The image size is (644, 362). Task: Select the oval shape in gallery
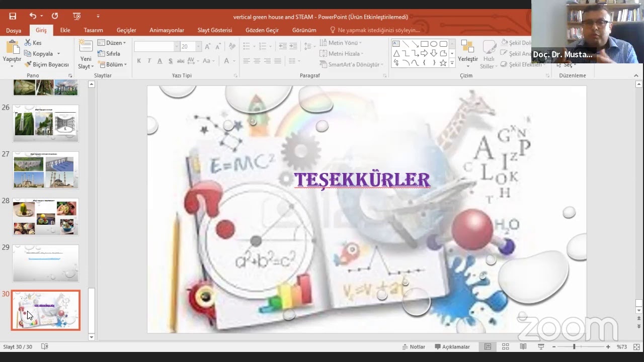click(434, 44)
